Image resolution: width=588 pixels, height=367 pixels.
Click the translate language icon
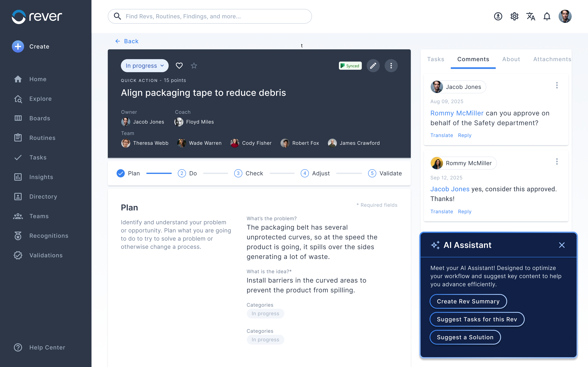pos(530,16)
